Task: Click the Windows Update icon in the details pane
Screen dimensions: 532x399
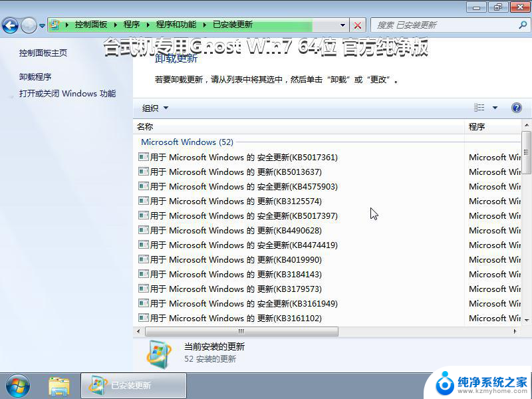Action: [x=159, y=354]
